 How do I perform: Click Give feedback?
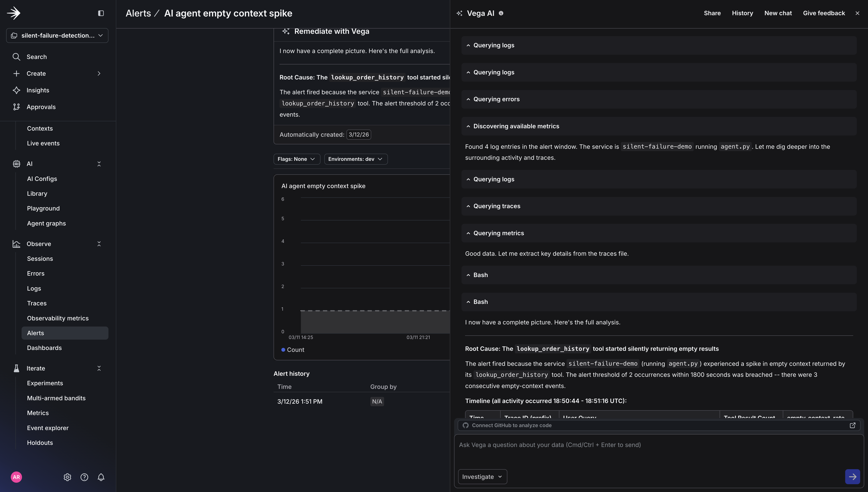pyautogui.click(x=824, y=13)
